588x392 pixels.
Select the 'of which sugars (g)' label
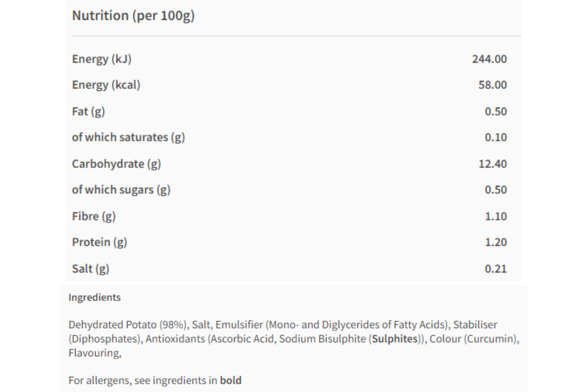[x=121, y=190]
